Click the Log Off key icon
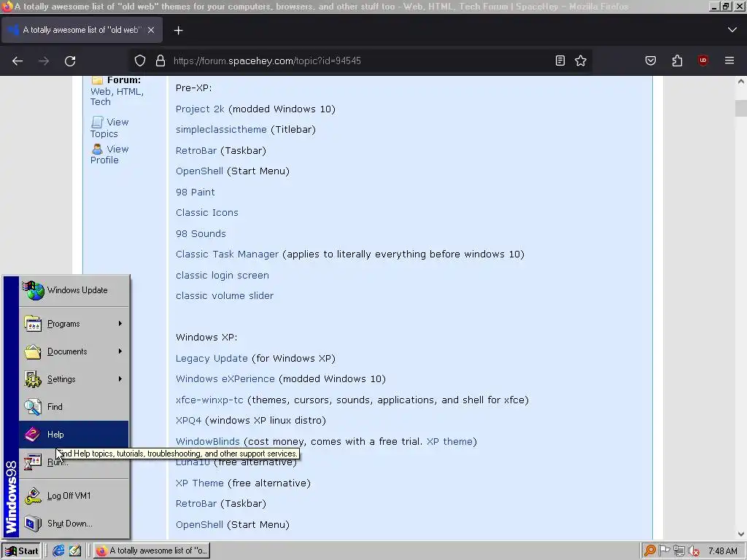The image size is (747, 560). (32, 496)
